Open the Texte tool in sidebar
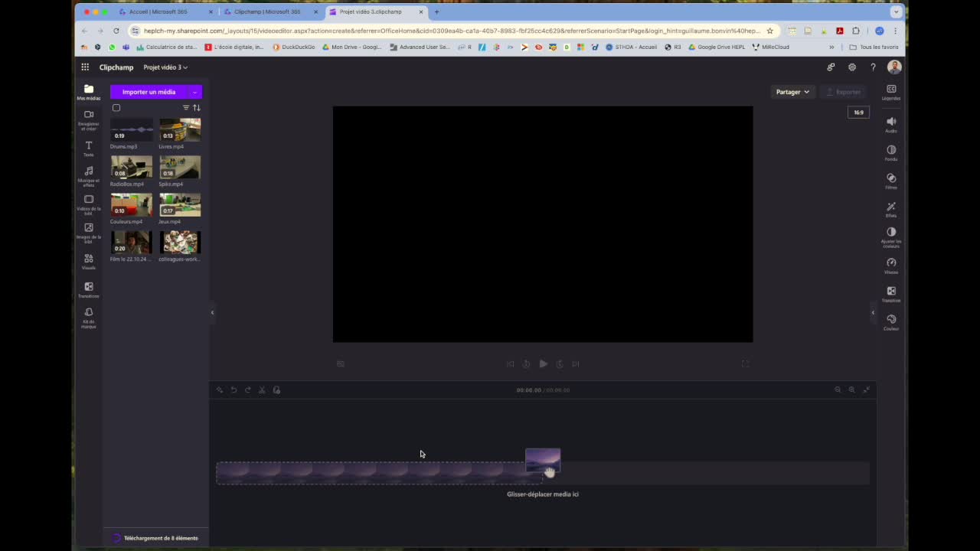 point(88,148)
